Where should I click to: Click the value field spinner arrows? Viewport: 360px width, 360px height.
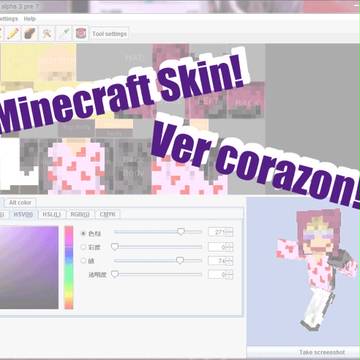click(230, 261)
